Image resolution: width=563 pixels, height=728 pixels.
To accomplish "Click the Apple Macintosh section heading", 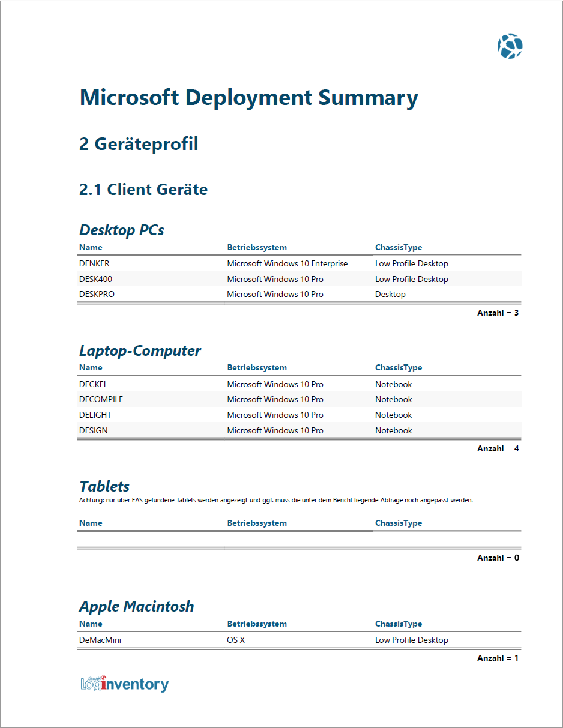I will [137, 606].
